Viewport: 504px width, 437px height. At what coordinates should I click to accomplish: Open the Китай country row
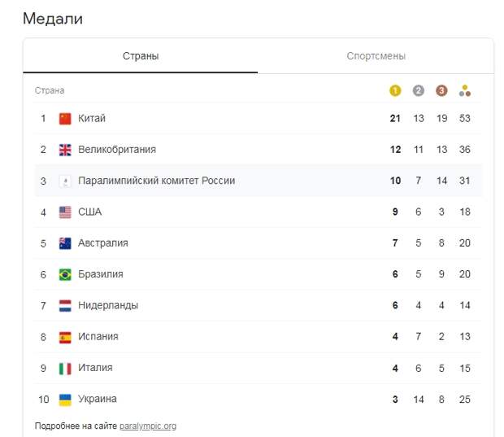pos(259,119)
